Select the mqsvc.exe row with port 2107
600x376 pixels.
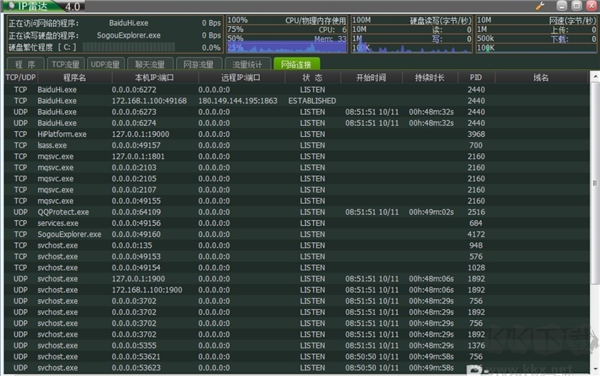click(297, 189)
